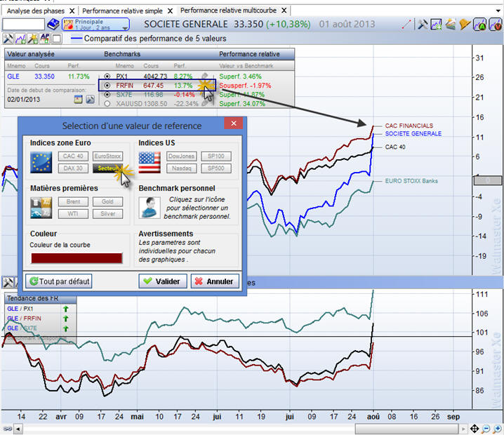The height and width of the screenshot is (435, 504).
Task: Click the crosshair move icon
Action: pyautogui.click(x=475, y=429)
